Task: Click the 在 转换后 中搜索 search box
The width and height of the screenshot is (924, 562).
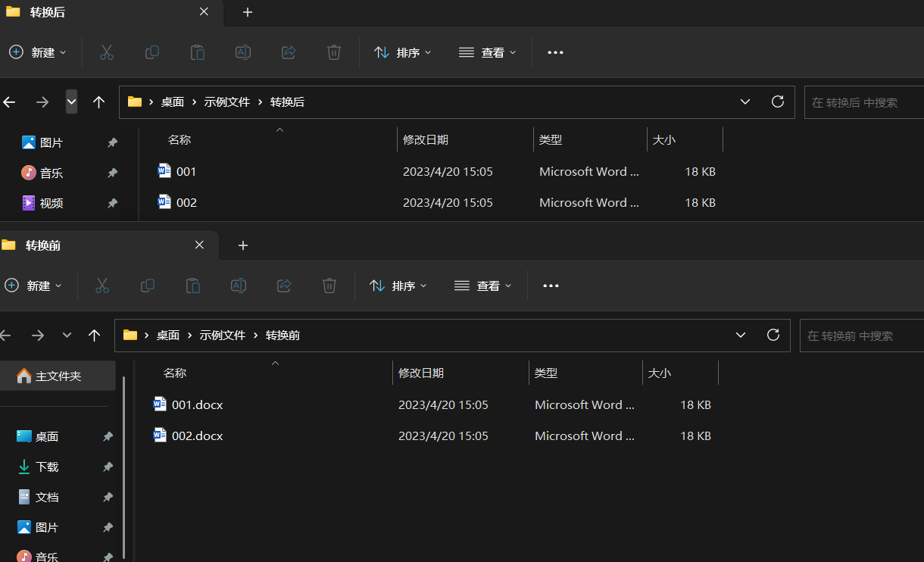Action: [x=863, y=101]
